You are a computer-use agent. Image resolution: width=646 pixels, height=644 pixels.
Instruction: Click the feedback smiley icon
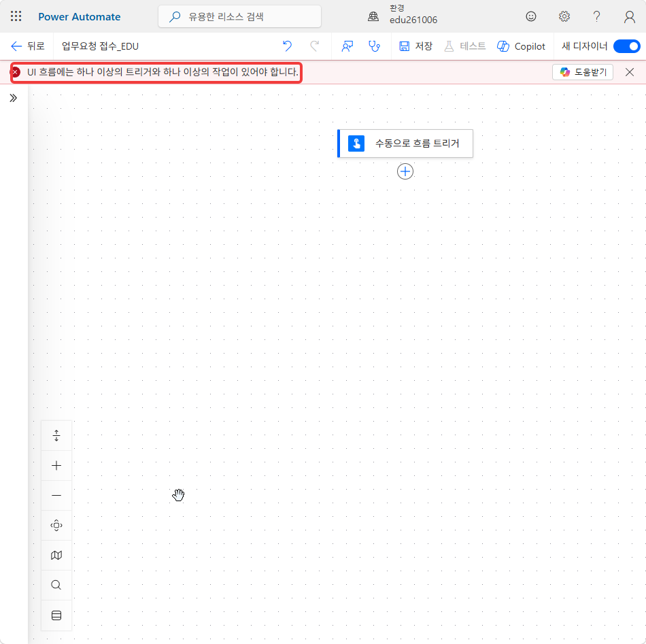pyautogui.click(x=530, y=16)
